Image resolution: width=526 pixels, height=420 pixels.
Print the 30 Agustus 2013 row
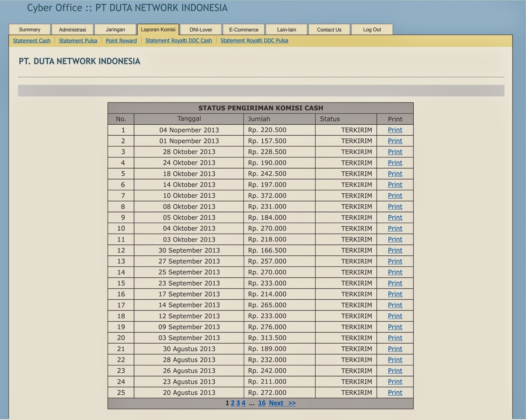pos(395,349)
